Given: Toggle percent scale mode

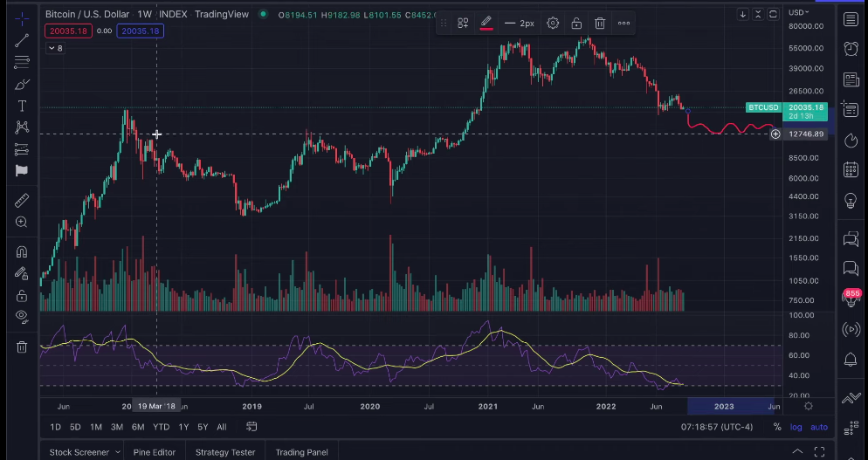Looking at the screenshot, I should tap(777, 427).
